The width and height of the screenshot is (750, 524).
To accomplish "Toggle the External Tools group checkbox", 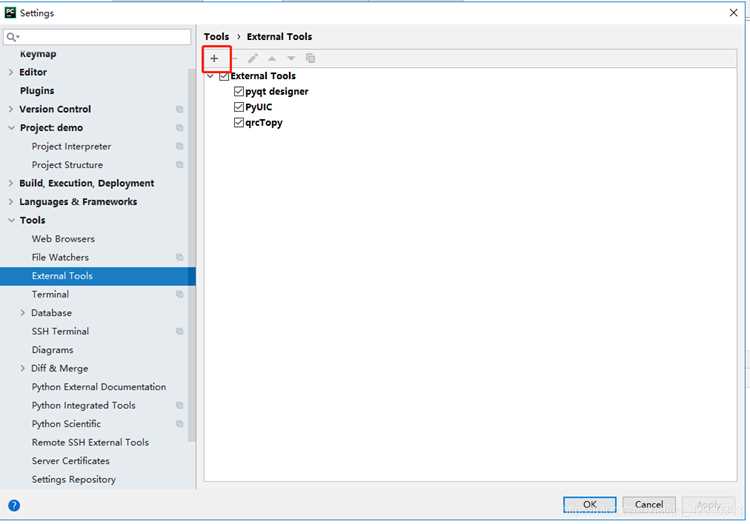I will [x=224, y=76].
